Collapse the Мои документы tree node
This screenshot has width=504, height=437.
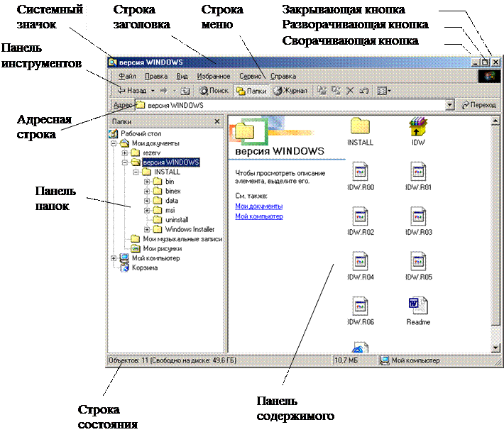(x=114, y=143)
